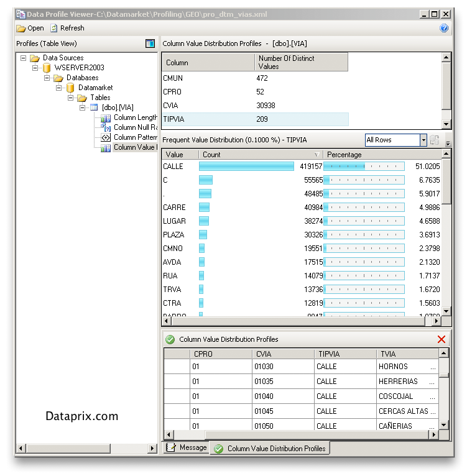Collapse the Tables tree node
This screenshot has height=476, width=467.
70,98
